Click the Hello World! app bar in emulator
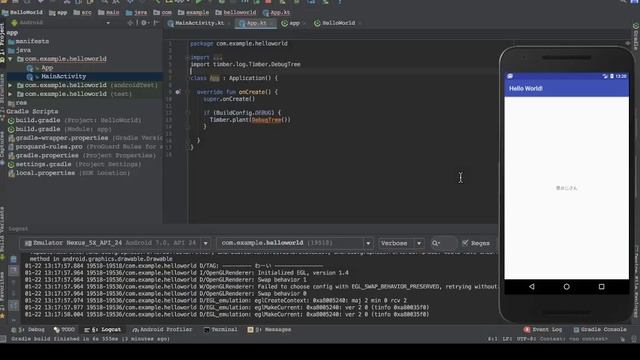Screen dimensions: 640x360 [x=567, y=89]
